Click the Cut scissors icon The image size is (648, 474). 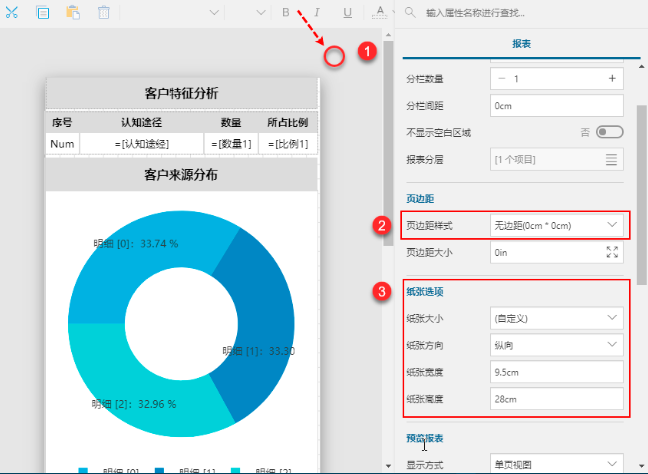pos(12,12)
